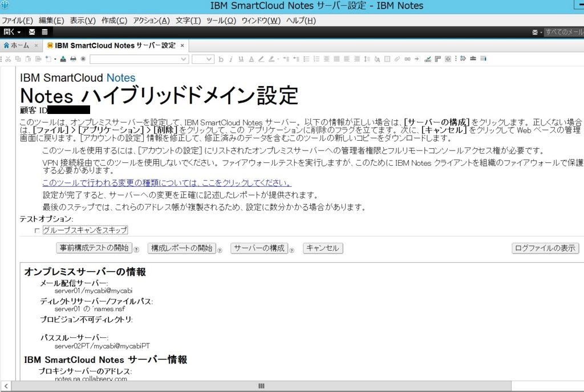Click the horizontal scrollbar thumb
Screen dimensions: 584x392
261,386
